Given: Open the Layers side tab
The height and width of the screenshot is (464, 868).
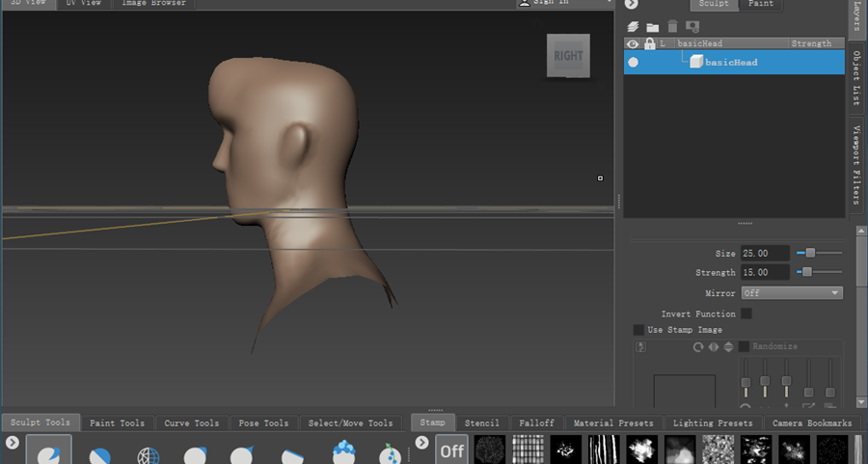Looking at the screenshot, I should (x=856, y=18).
